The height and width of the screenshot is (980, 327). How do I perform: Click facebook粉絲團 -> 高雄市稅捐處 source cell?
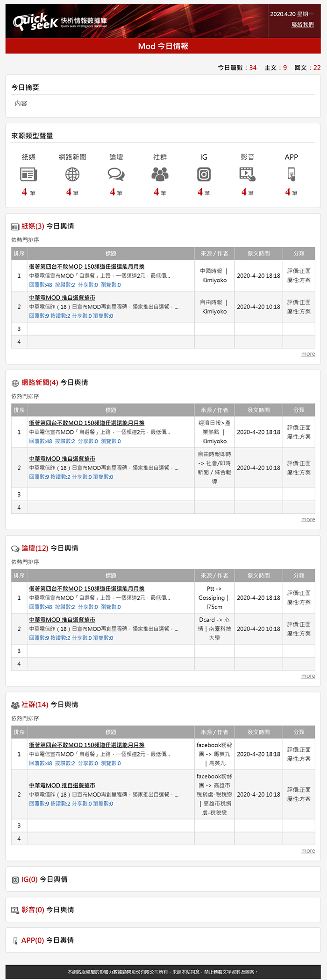coord(214,794)
